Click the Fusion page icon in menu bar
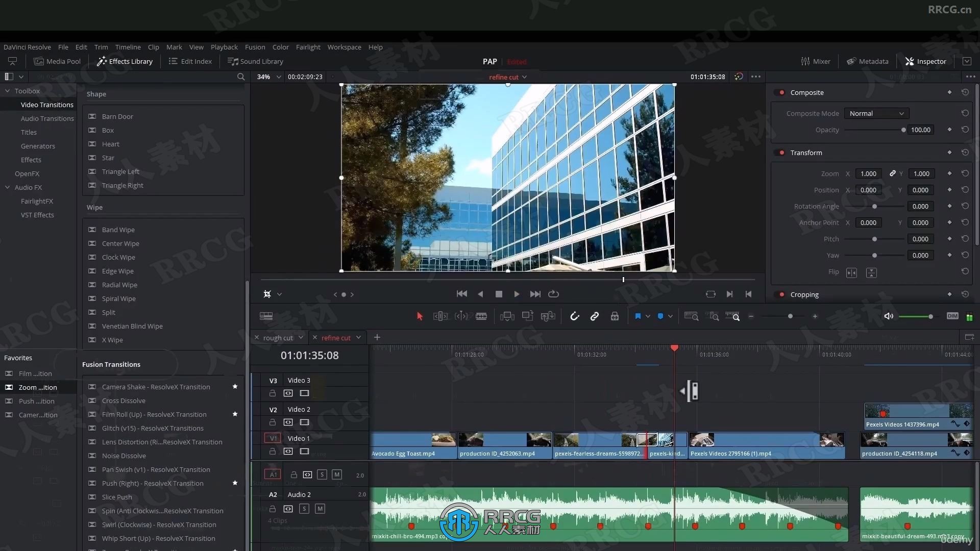The image size is (980, 551). [x=254, y=46]
